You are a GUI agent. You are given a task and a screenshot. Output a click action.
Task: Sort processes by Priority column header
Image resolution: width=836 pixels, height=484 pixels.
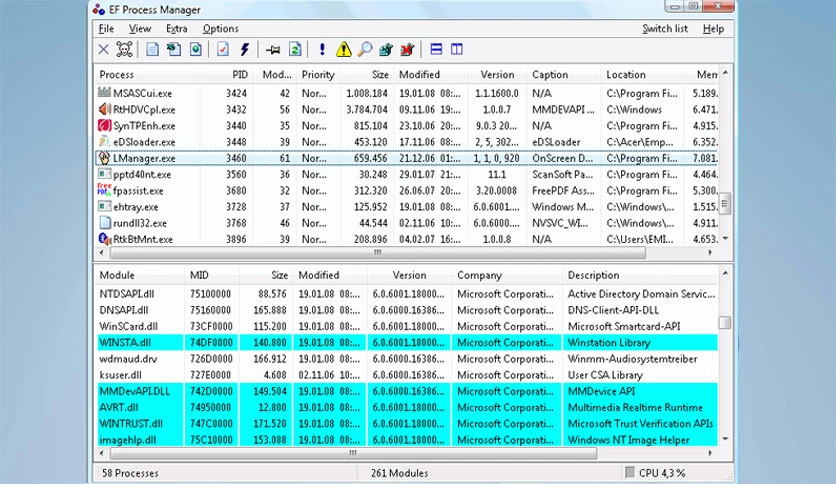pyautogui.click(x=318, y=75)
